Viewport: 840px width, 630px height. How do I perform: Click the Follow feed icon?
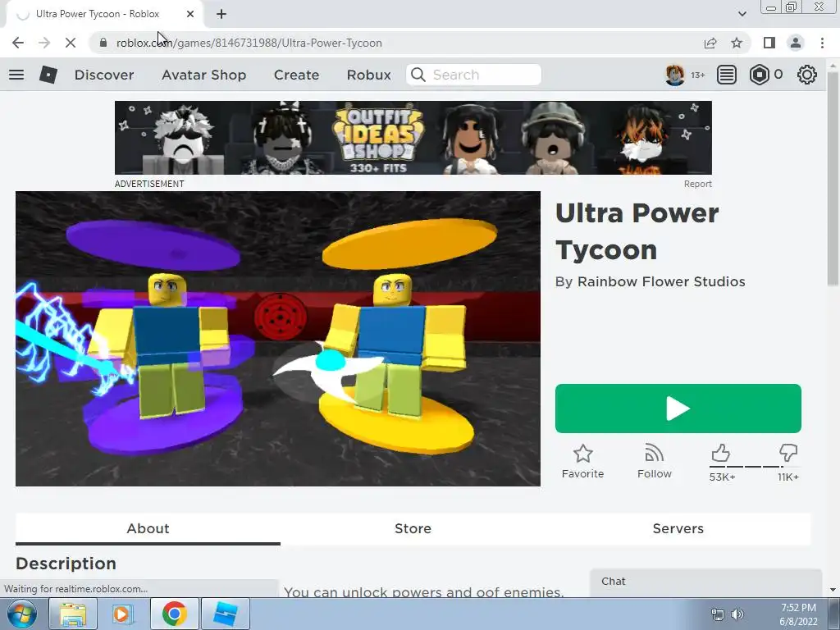tap(654, 454)
